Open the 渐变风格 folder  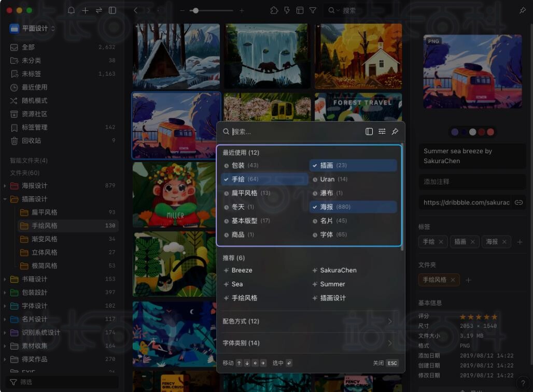pyautogui.click(x=44, y=239)
